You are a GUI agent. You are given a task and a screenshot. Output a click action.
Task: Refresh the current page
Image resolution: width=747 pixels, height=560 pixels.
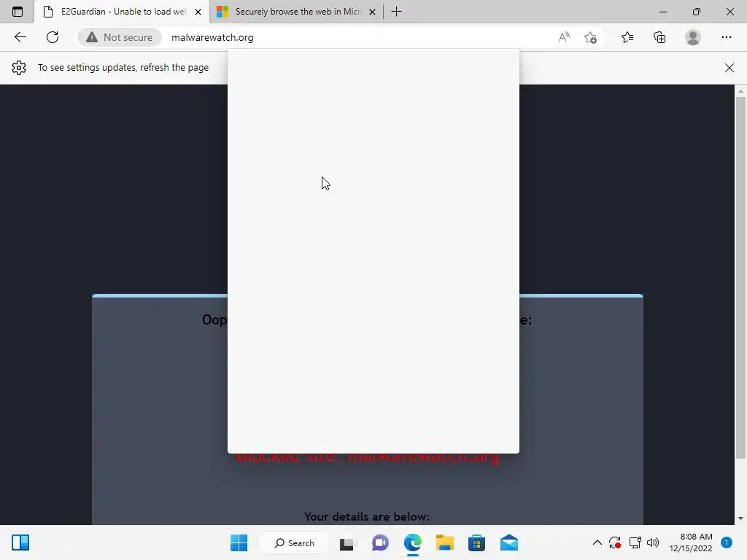pyautogui.click(x=53, y=37)
